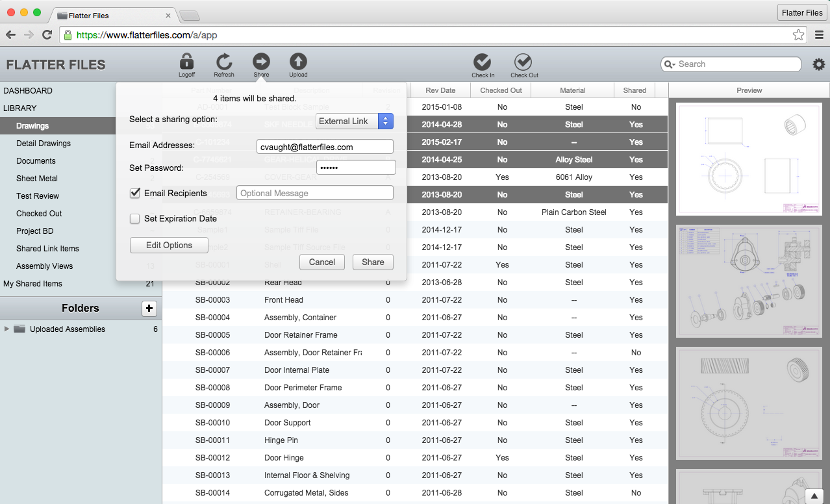Click the Share arrow icon
This screenshot has height=504, width=830.
coord(261,62)
